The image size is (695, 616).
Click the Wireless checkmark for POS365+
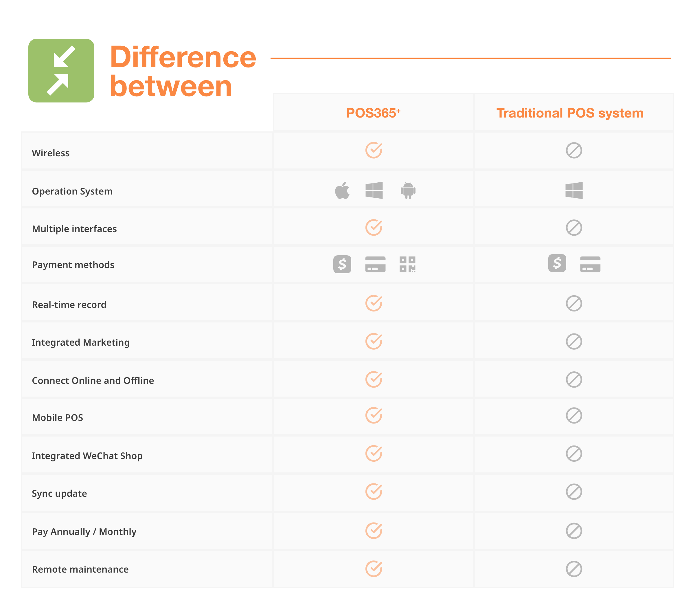(374, 150)
